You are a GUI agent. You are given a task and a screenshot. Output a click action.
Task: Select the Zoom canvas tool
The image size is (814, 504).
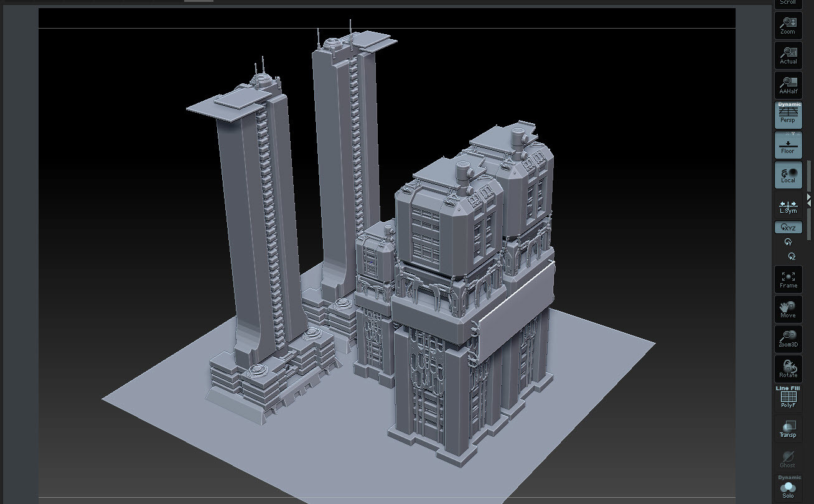point(788,26)
